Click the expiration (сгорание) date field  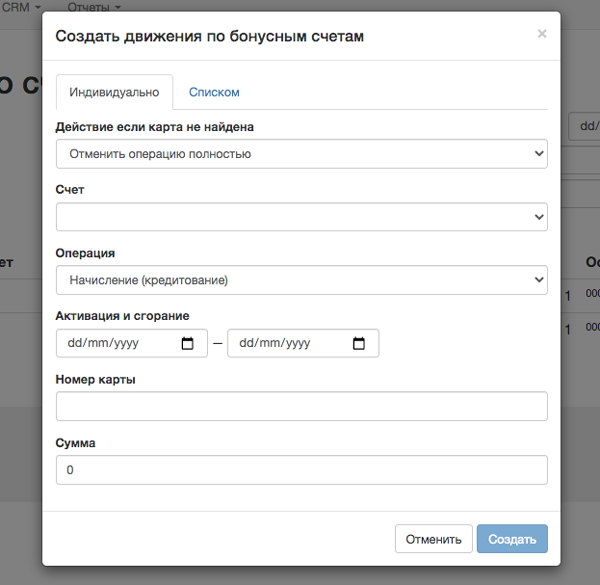pos(303,343)
